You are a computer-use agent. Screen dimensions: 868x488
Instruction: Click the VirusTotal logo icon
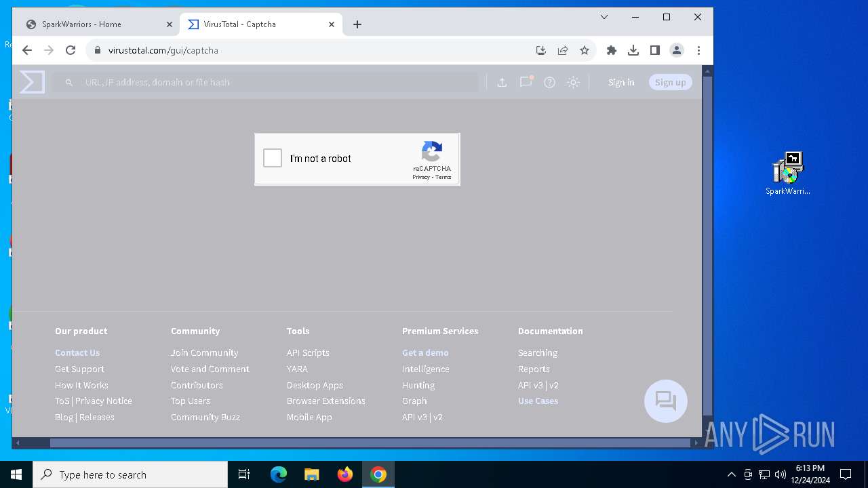[32, 82]
